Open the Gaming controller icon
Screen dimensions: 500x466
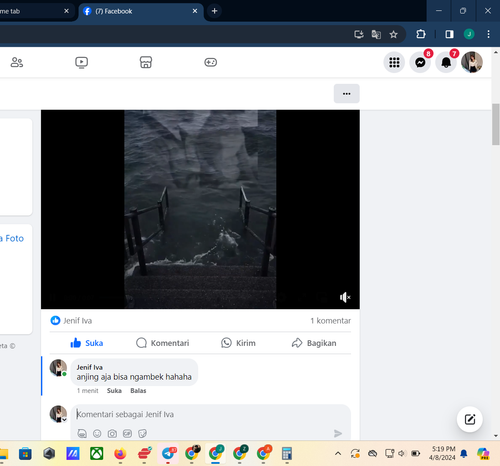point(210,62)
